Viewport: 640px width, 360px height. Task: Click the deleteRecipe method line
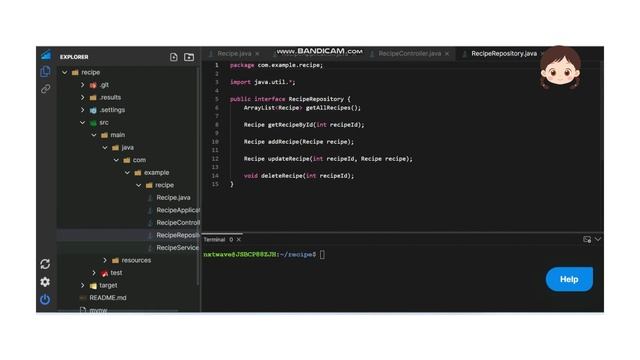299,176
